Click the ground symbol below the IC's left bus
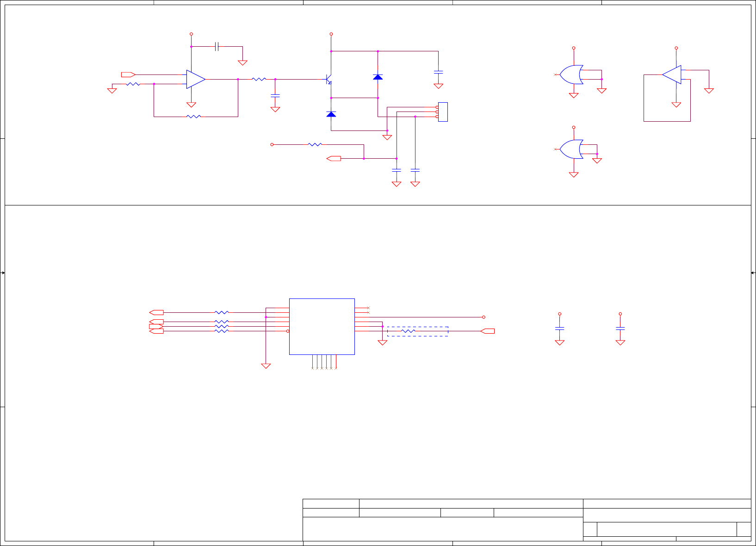Screen dimensions: 756x546 coord(266,366)
